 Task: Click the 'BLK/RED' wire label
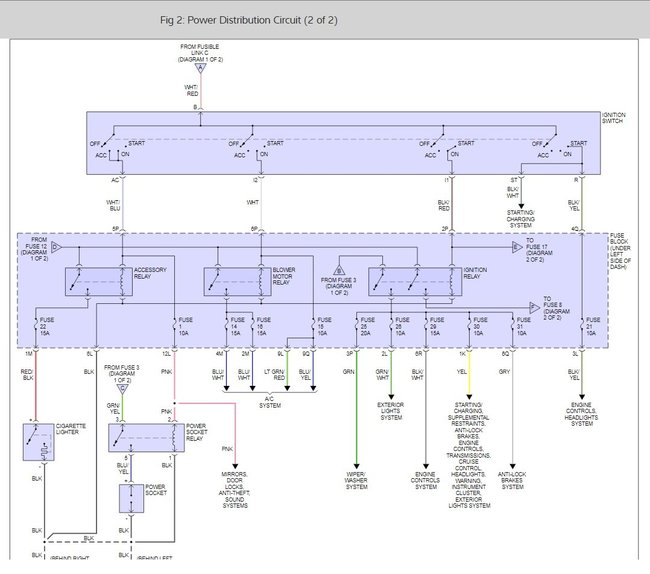click(x=443, y=205)
